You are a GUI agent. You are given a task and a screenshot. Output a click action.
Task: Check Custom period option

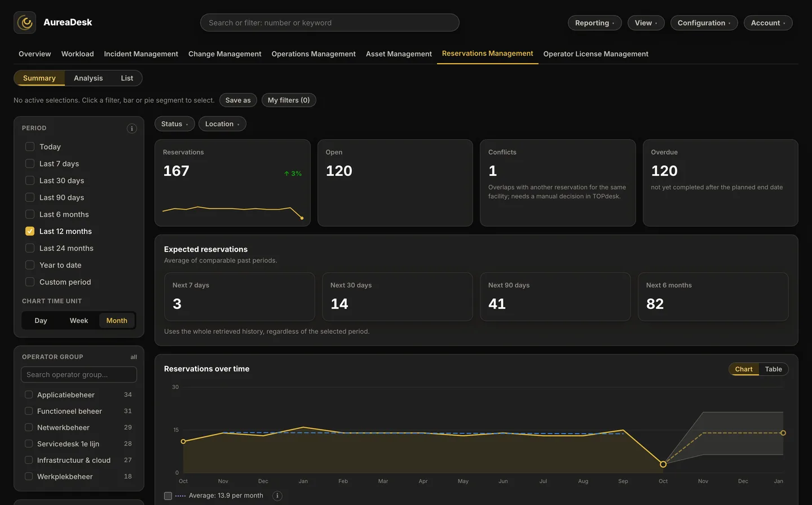[30, 282]
